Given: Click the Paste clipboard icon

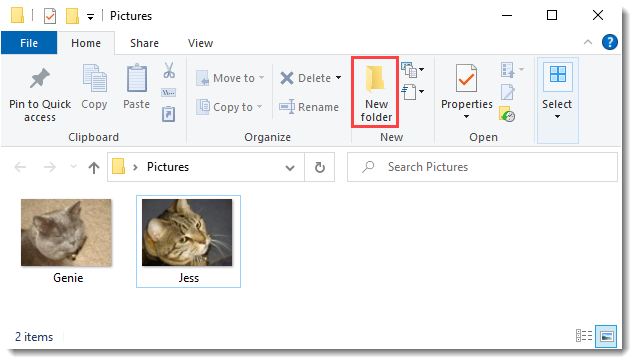Looking at the screenshot, I should pos(137,78).
